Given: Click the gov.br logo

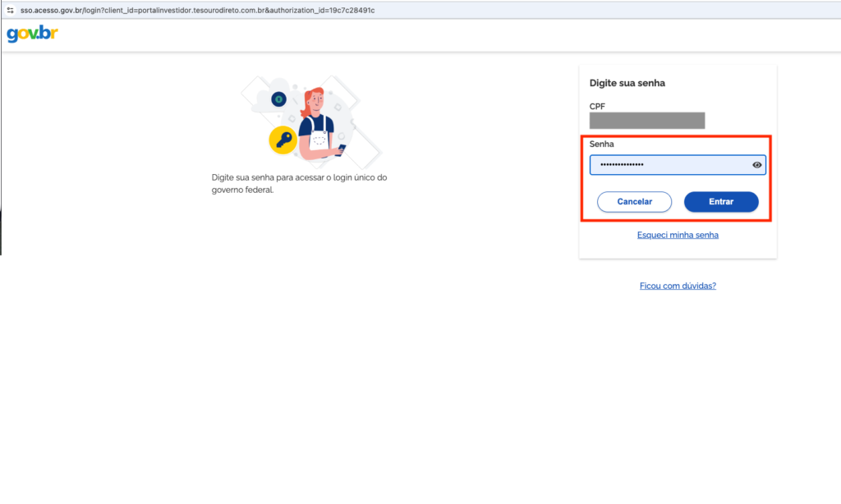Looking at the screenshot, I should point(32,34).
